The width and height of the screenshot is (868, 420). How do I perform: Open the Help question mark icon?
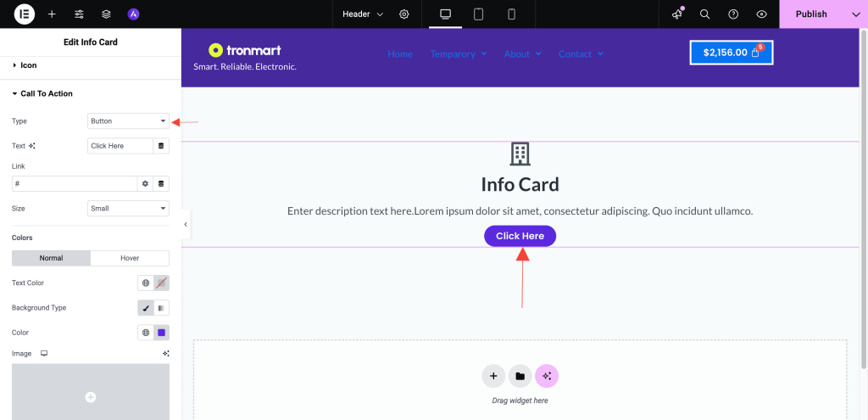(x=733, y=14)
